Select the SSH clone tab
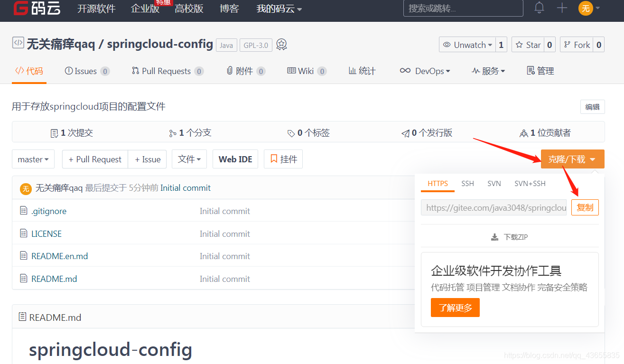Viewport: 624px width, 364px height. click(x=468, y=183)
